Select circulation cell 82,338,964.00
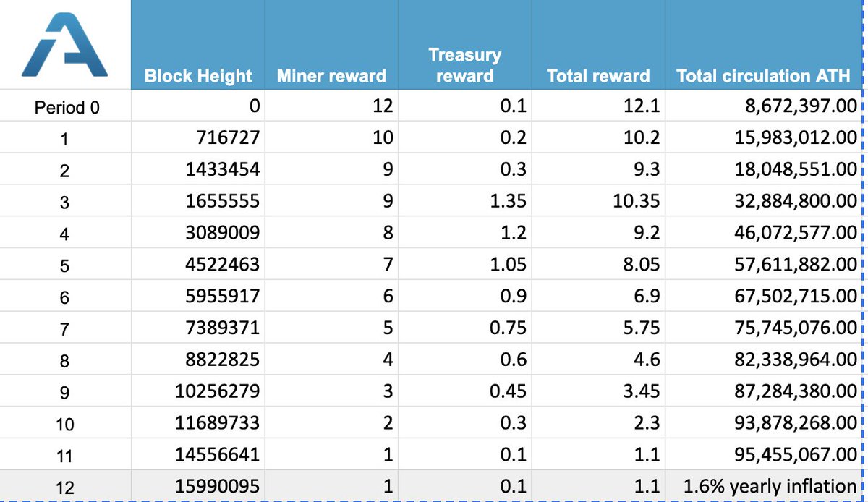 (764, 360)
